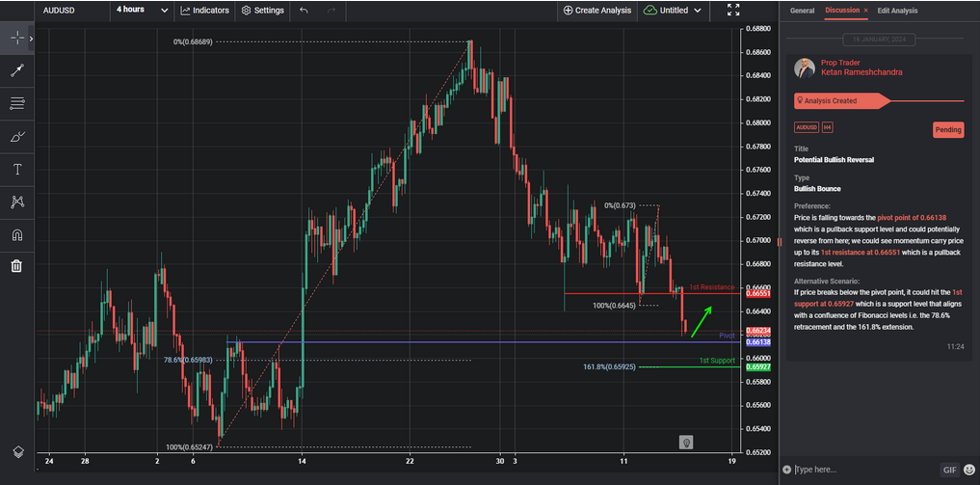
Task: Open the Indicators menu
Action: pyautogui.click(x=205, y=10)
